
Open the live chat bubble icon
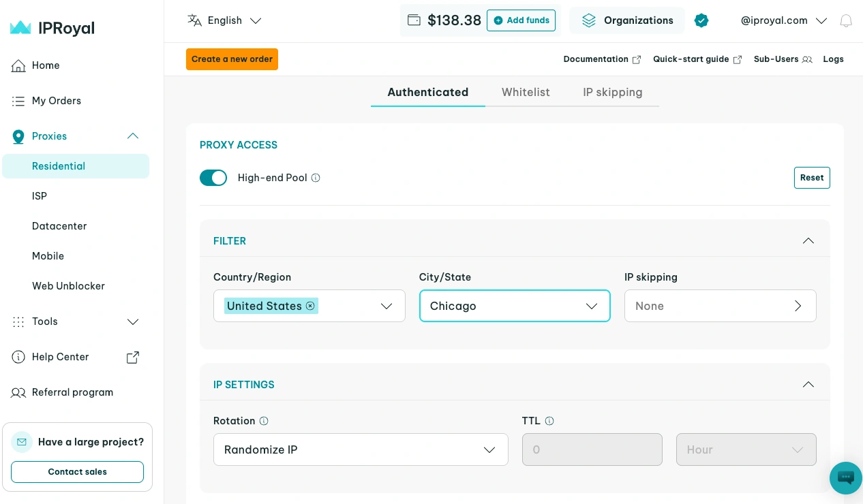pos(845,477)
